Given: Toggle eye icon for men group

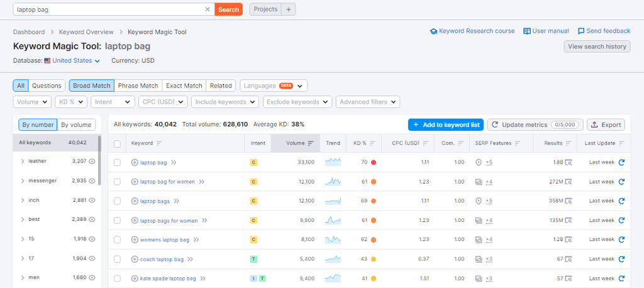Looking at the screenshot, I should [92, 278].
